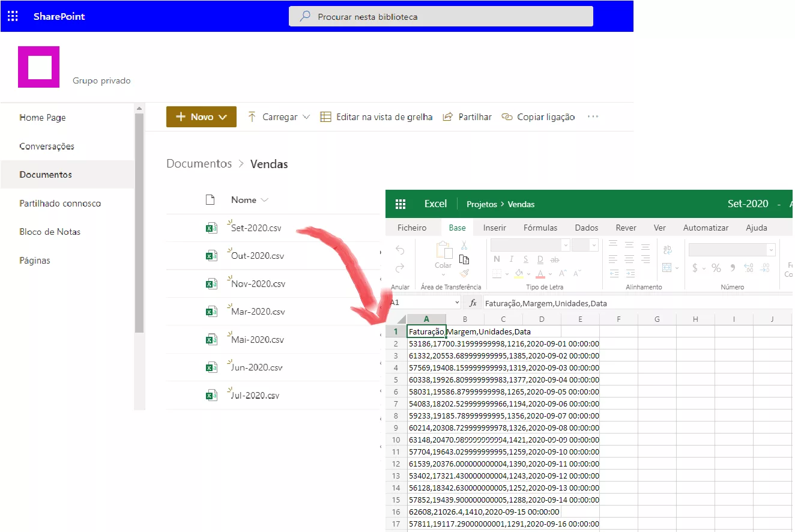Switch to the Inserir ribbon tab
The width and height of the screenshot is (795, 532).
tap(495, 228)
